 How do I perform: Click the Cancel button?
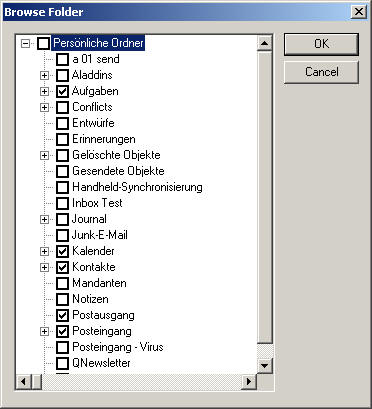[x=321, y=72]
